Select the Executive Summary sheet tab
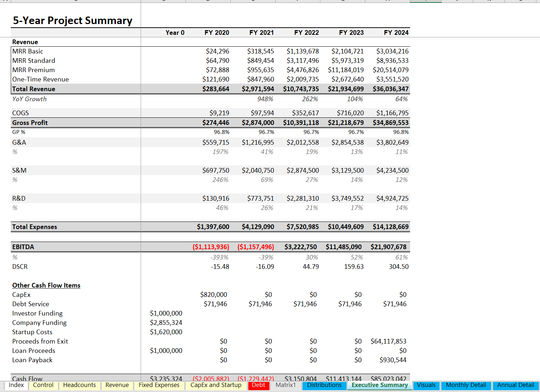Screen dimensions: 540x392 coord(380,385)
